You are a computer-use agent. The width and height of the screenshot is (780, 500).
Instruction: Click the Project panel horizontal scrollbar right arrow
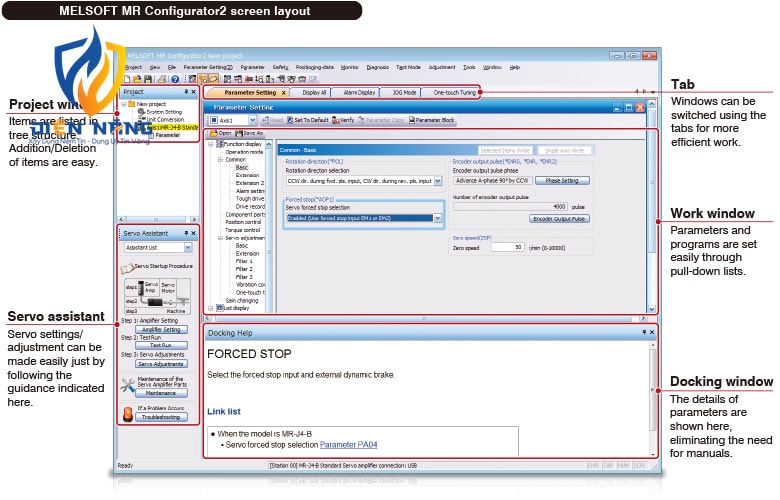coord(194,219)
